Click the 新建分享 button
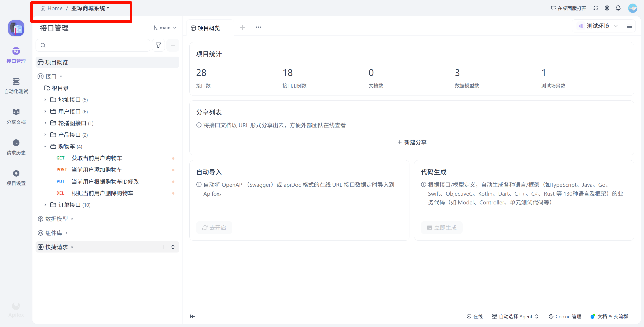644x327 pixels. [412, 142]
